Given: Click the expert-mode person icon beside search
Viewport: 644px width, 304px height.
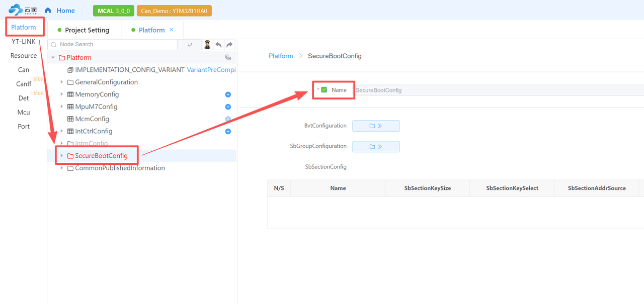Looking at the screenshot, I should [207, 45].
